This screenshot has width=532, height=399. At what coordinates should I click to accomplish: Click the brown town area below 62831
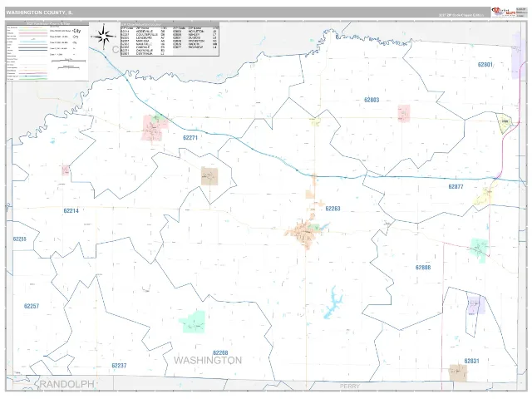coord(458,373)
